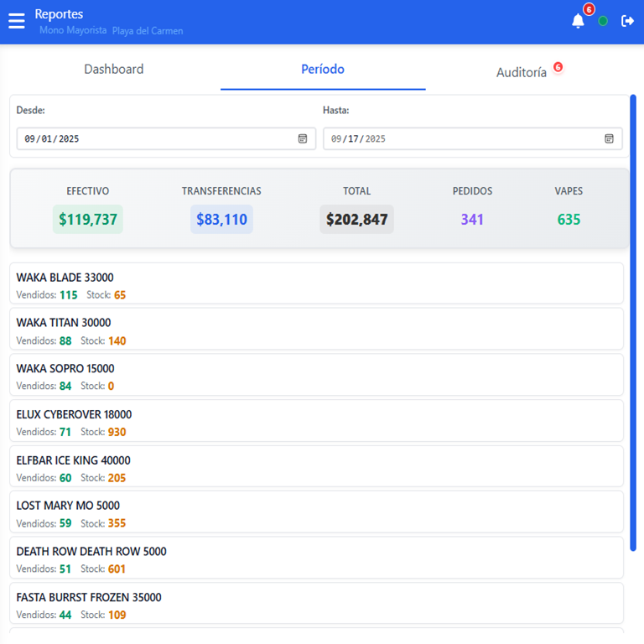This screenshot has width=644, height=644.
Task: Open the hamburger navigation menu
Action: (x=17, y=21)
